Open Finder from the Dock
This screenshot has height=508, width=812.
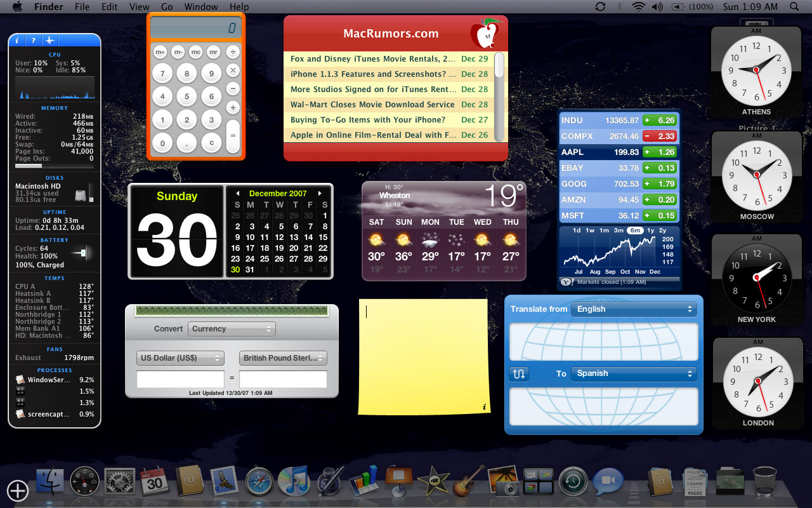[50, 482]
